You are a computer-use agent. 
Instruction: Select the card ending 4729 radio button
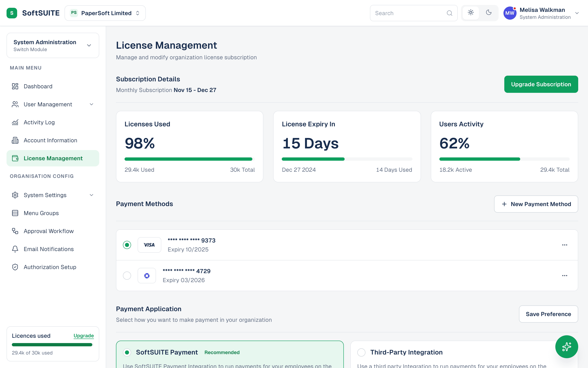pos(127,276)
